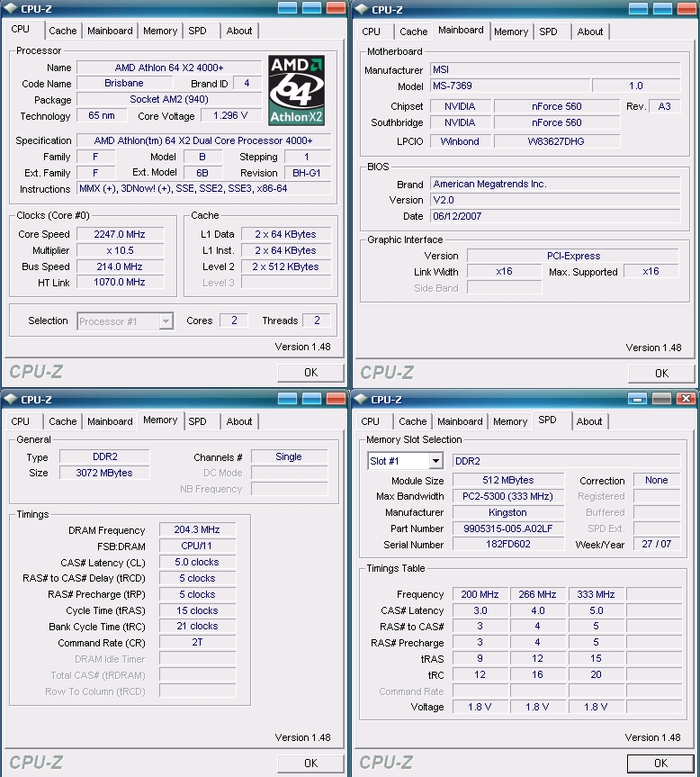Switch to Mainboard tab in CPU window
This screenshot has height=777, width=700.
point(110,31)
